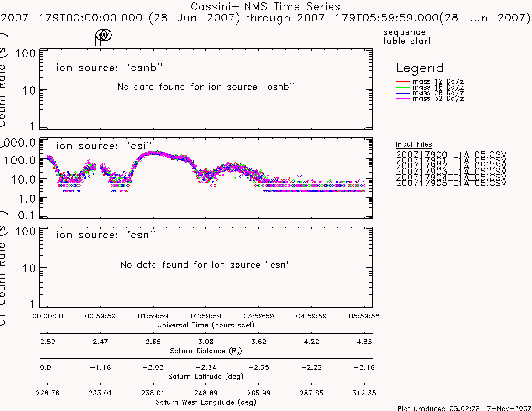Click the Saturn Latitude value -2.34
The width and height of the screenshot is (532, 411).
205,368
